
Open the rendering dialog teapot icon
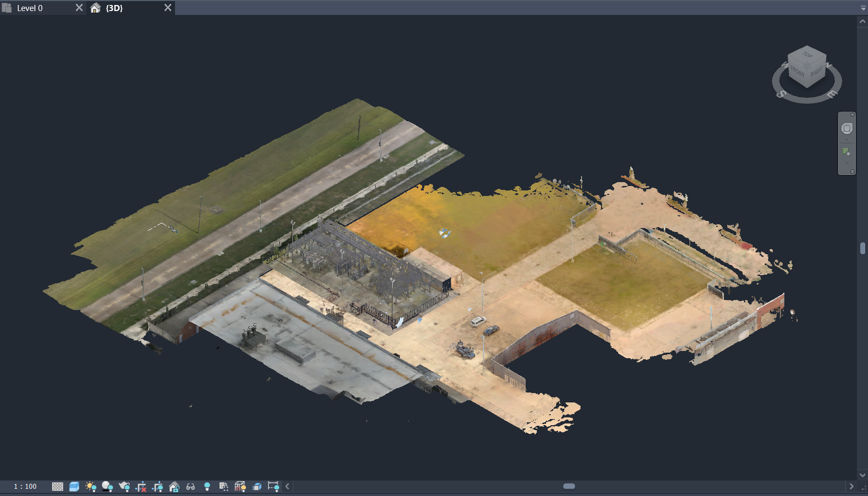click(x=124, y=487)
